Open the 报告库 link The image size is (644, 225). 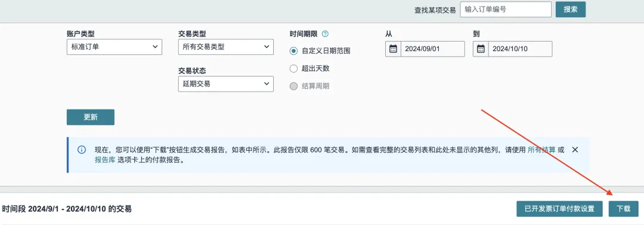(105, 160)
